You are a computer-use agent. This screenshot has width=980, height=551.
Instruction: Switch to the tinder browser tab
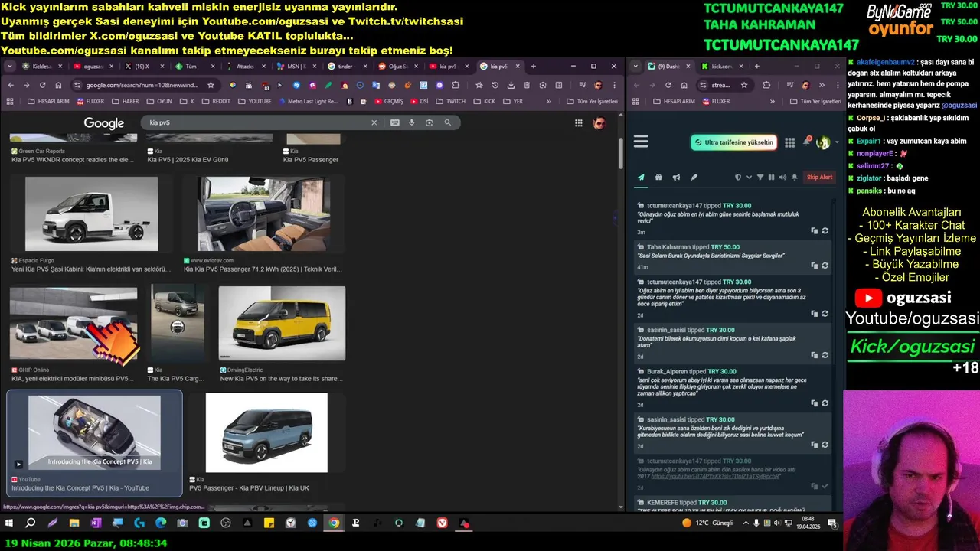coord(348,67)
